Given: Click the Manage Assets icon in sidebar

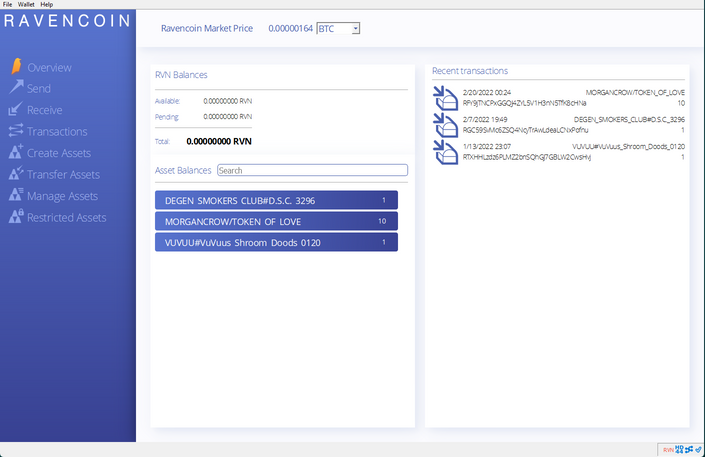Looking at the screenshot, I should click(16, 194).
